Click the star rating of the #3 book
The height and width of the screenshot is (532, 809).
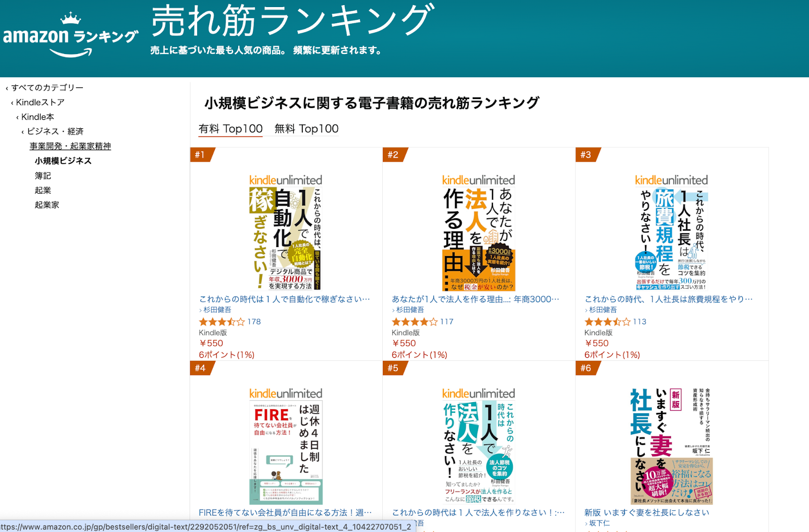[x=607, y=322]
